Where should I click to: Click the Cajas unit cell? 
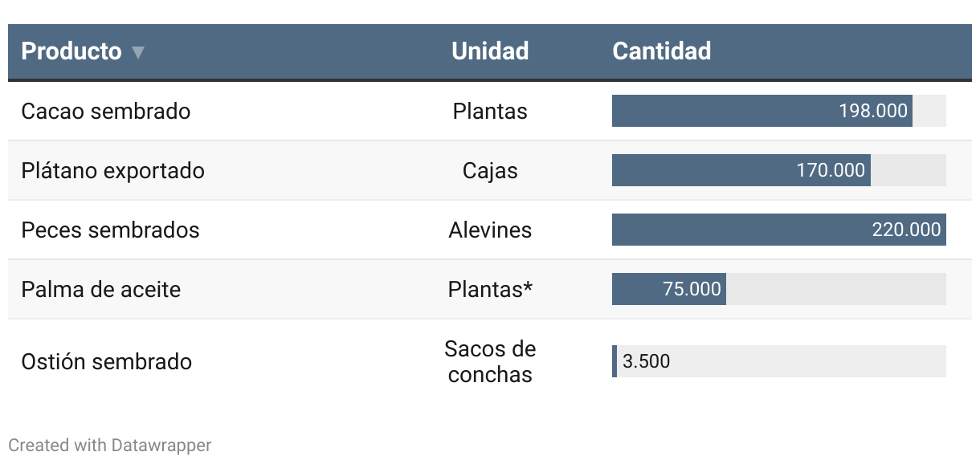[490, 170]
